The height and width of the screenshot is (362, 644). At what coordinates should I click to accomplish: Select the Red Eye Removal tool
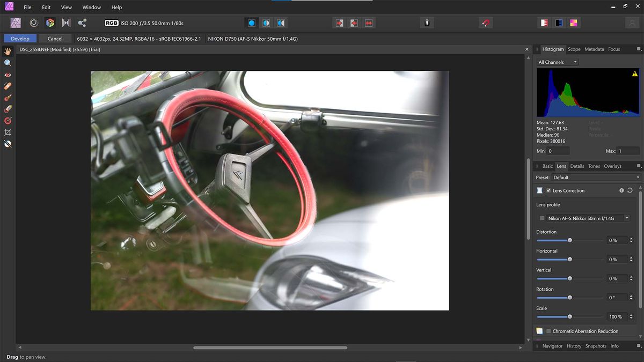coord(8,75)
